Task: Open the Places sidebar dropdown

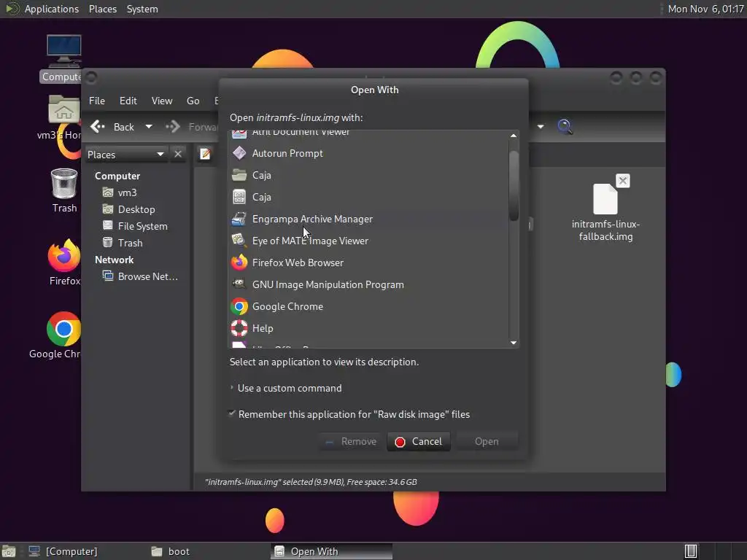Action: 126,155
